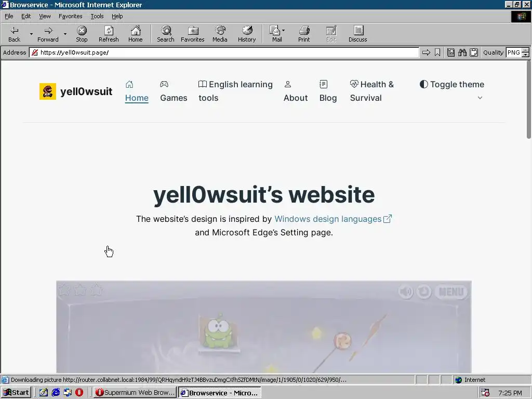This screenshot has height=399, width=532.
Task: Expand the Toggle theme chevron
Action: [x=480, y=98]
